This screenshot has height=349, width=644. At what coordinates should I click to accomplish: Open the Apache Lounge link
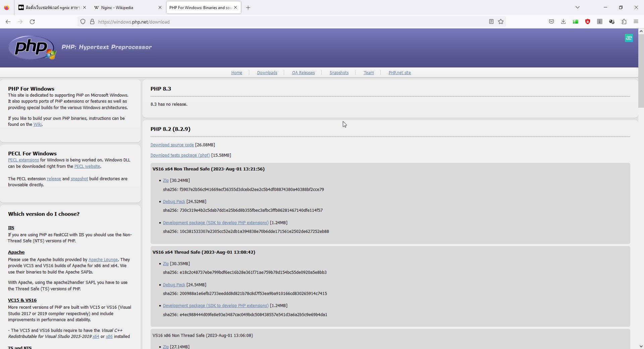click(x=103, y=260)
